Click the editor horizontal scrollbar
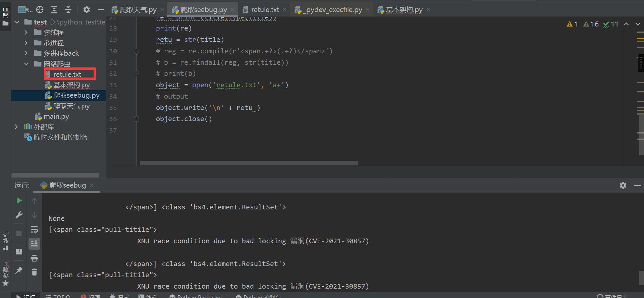 pos(249,163)
